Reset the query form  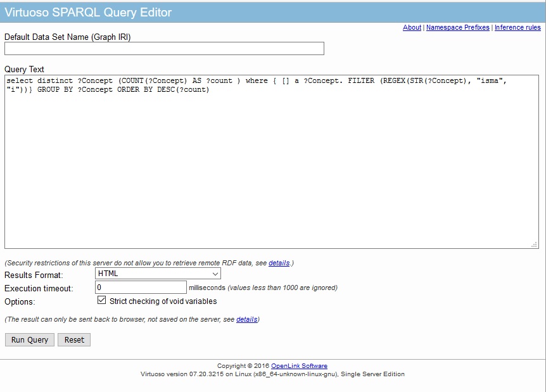pos(74,340)
